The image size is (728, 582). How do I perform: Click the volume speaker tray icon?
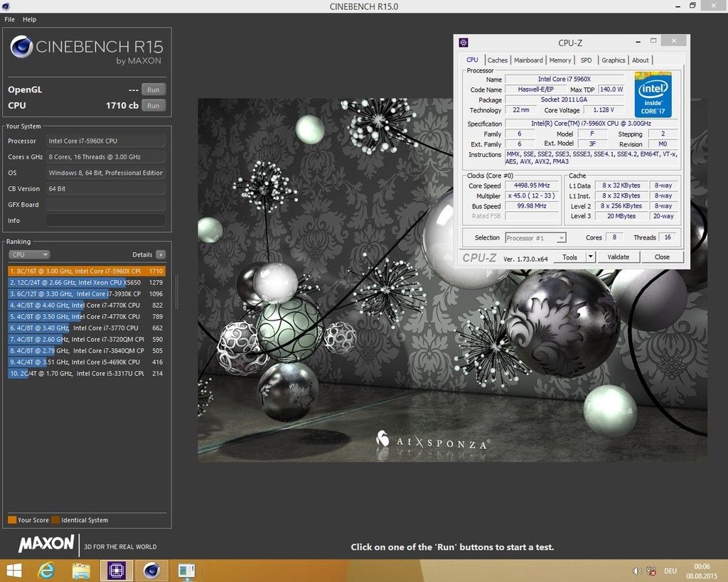[637, 571]
